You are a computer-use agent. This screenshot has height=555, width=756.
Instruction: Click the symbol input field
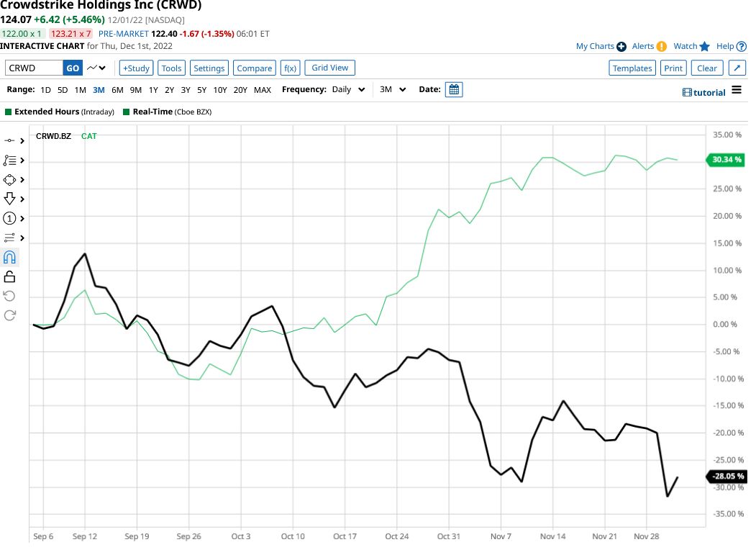(34, 68)
